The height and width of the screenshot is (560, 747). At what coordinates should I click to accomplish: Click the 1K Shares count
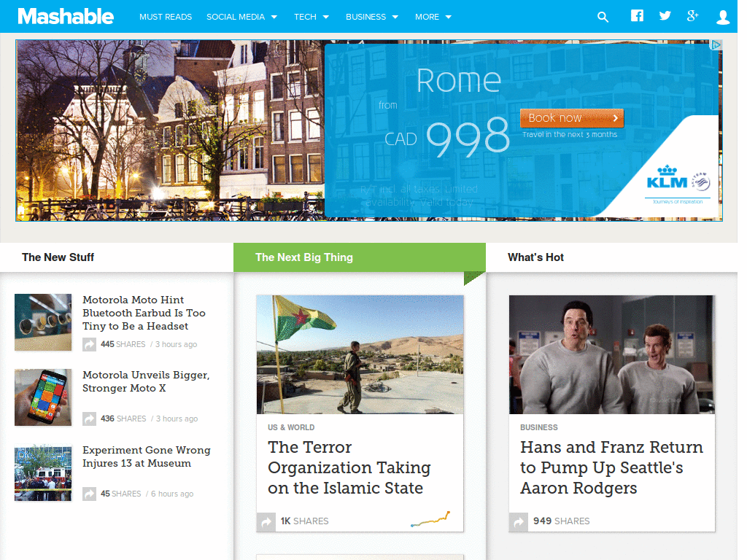tap(304, 521)
